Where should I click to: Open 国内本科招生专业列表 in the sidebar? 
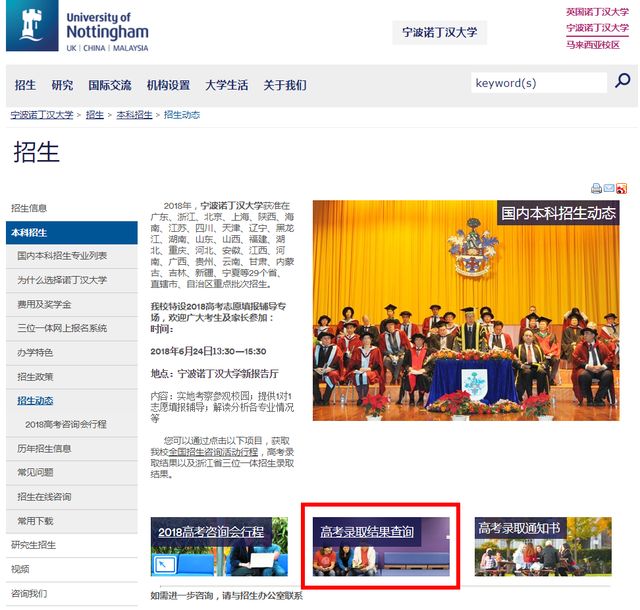pyautogui.click(x=72, y=256)
